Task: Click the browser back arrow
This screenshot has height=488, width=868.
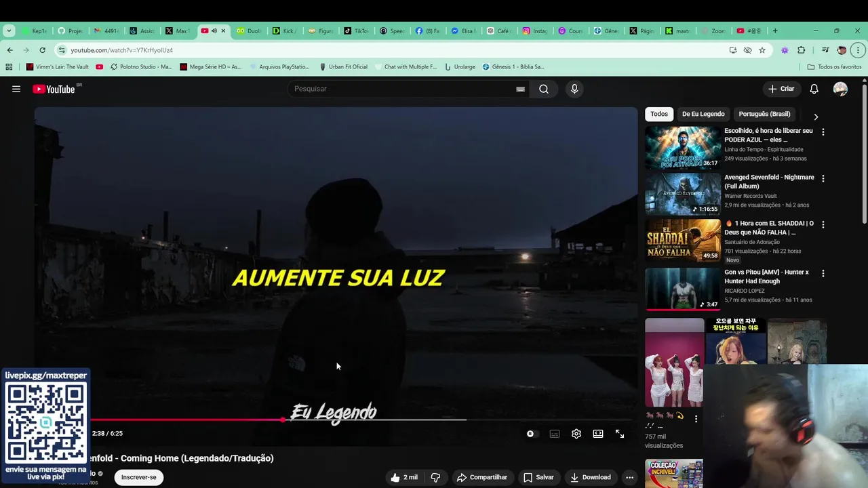Action: click(9, 50)
